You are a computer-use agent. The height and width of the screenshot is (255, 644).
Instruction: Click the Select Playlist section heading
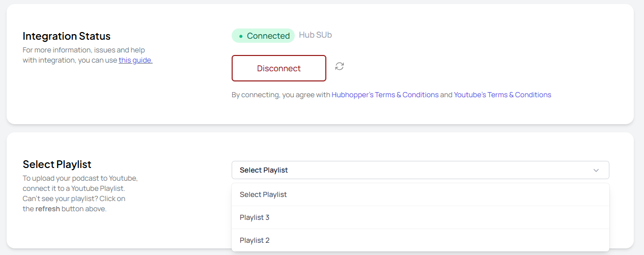(x=57, y=164)
